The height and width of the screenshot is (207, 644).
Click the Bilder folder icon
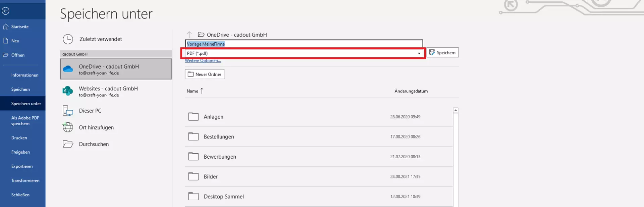pos(194,176)
